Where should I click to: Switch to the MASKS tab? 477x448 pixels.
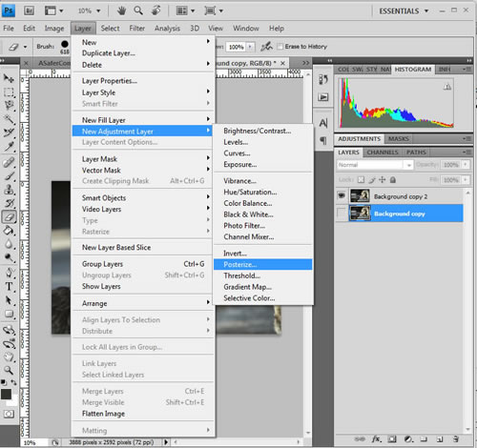tap(398, 139)
